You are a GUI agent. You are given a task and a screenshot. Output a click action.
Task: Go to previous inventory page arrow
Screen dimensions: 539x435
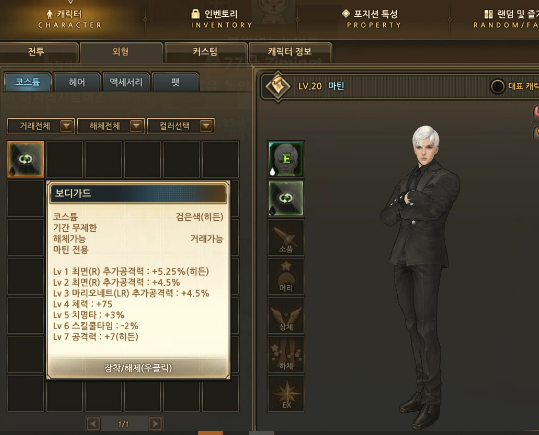(93, 424)
